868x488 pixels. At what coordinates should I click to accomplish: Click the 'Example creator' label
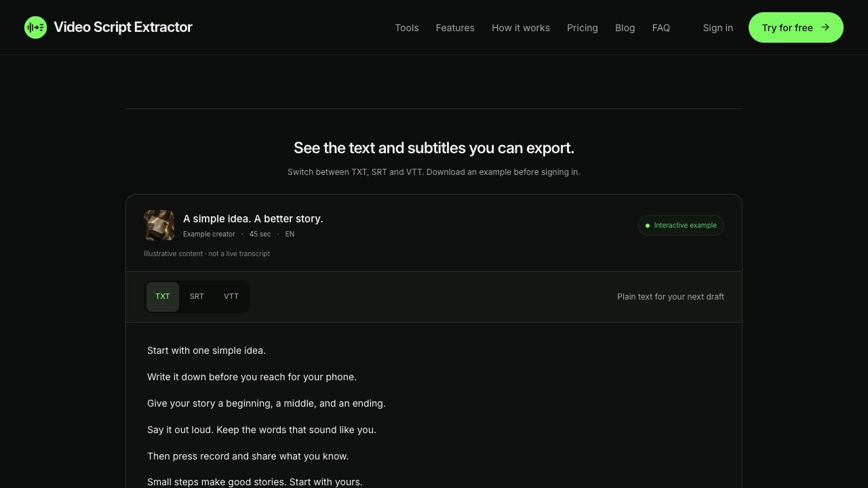click(209, 235)
